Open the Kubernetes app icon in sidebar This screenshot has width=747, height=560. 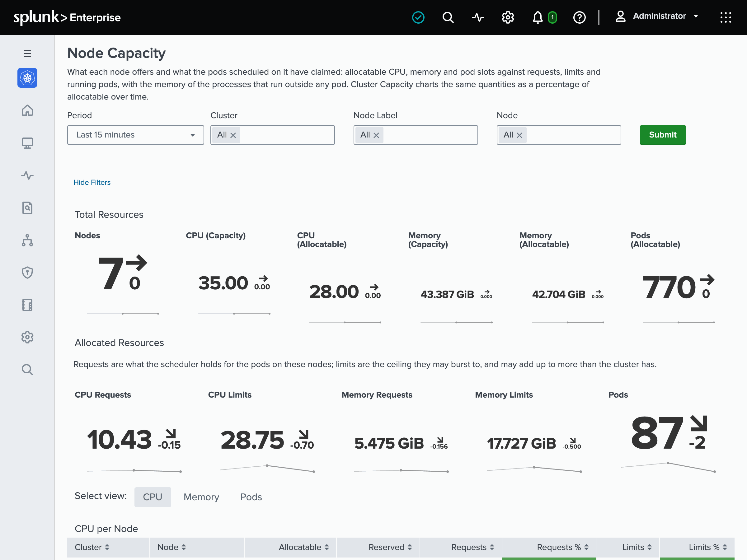point(27,78)
